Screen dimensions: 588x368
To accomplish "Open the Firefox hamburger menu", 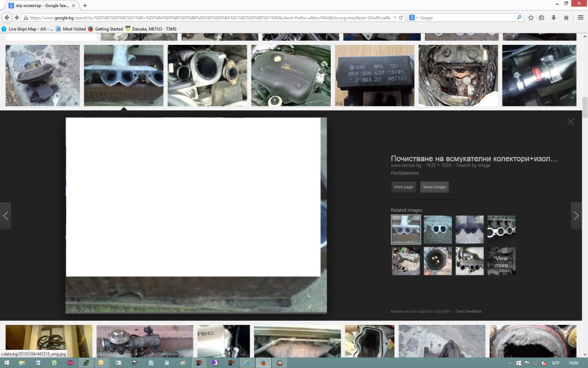I will tap(580, 18).
